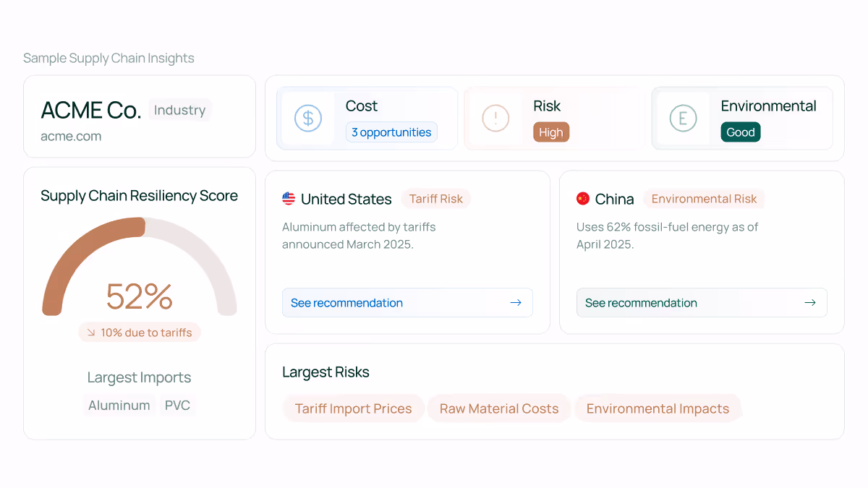This screenshot has width=868, height=488.
Task: Click the Aluminum import tag
Action: tap(119, 406)
